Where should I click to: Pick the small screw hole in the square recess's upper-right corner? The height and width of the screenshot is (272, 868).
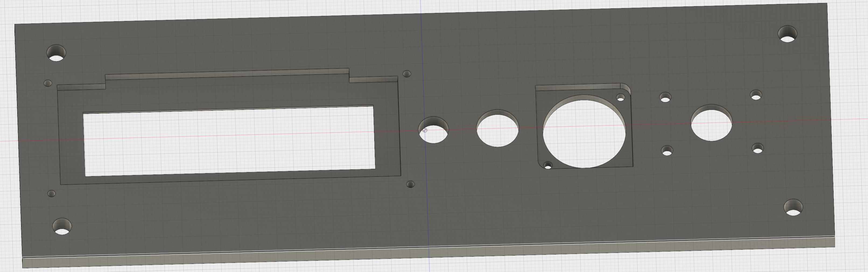pos(620,97)
